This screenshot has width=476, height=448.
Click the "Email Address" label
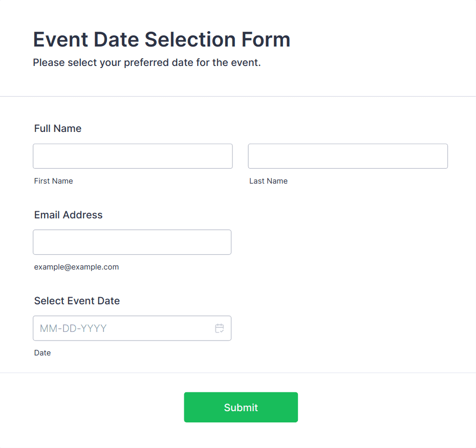(x=69, y=215)
